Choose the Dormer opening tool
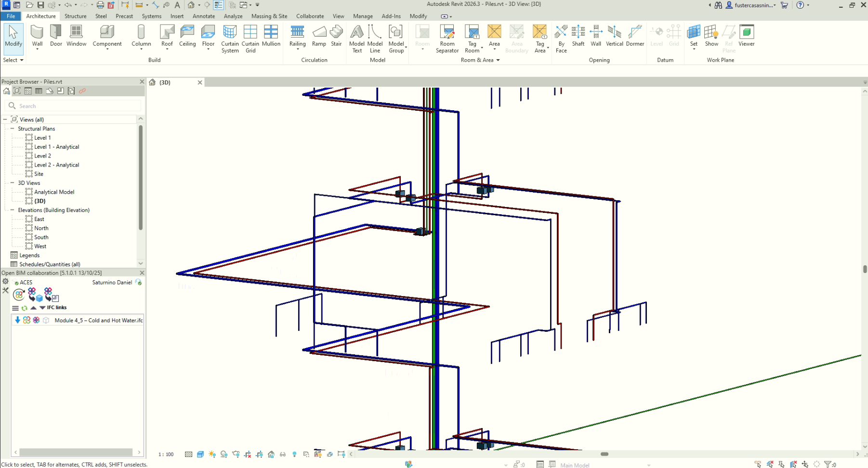The height and width of the screenshot is (468, 868). 635,36
